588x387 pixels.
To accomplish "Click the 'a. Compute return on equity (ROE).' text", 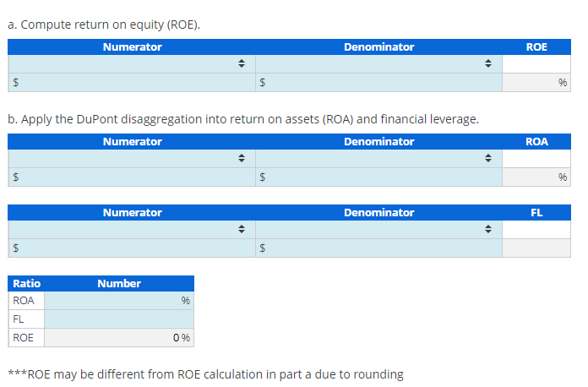I will (x=104, y=25).
